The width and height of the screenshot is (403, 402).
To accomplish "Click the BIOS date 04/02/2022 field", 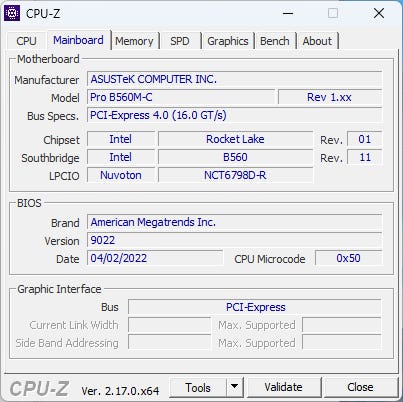I will point(155,258).
